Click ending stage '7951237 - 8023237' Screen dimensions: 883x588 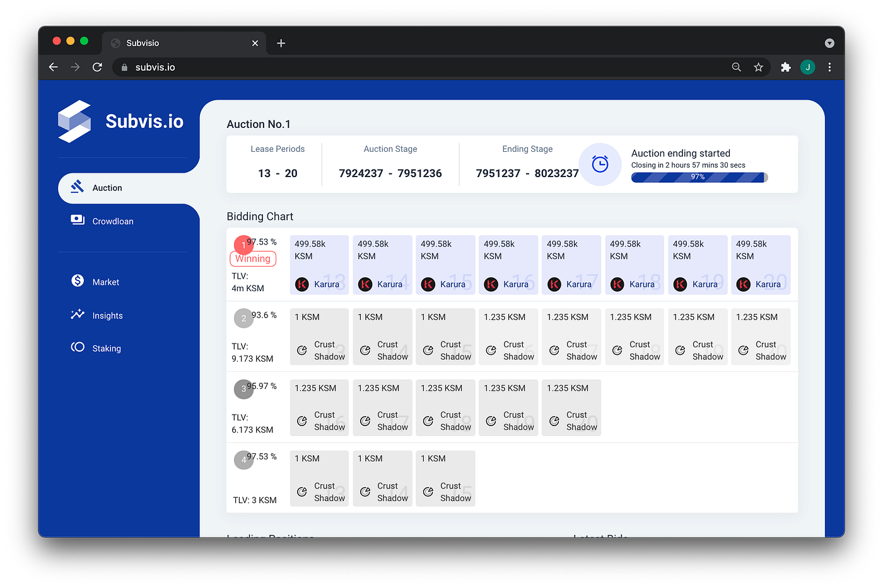click(x=527, y=173)
